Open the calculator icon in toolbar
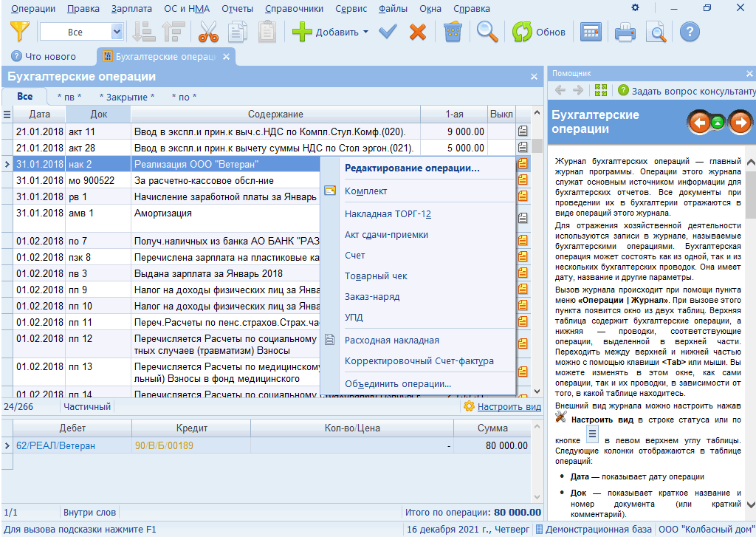Screen dimensions: 756x537 (x=590, y=32)
